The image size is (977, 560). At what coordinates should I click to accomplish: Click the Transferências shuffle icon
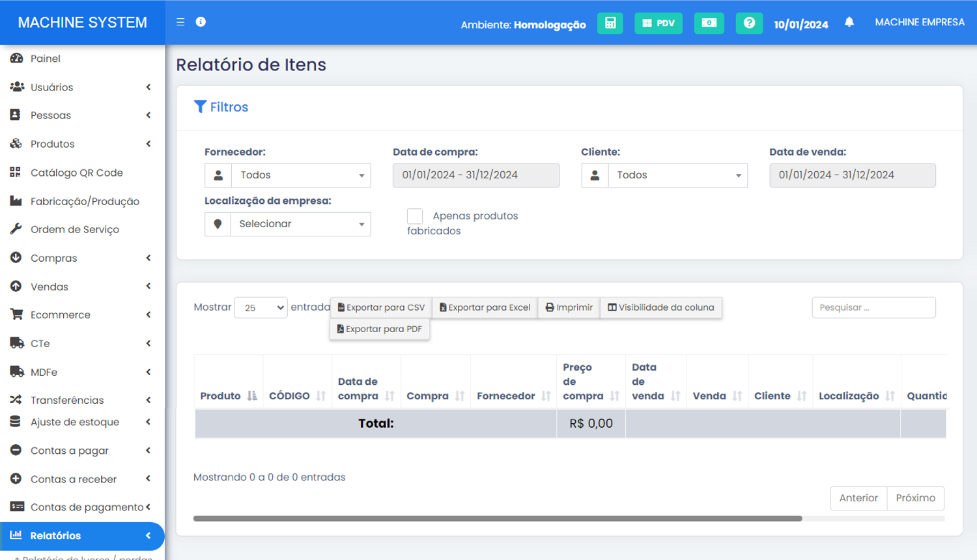[x=16, y=400]
